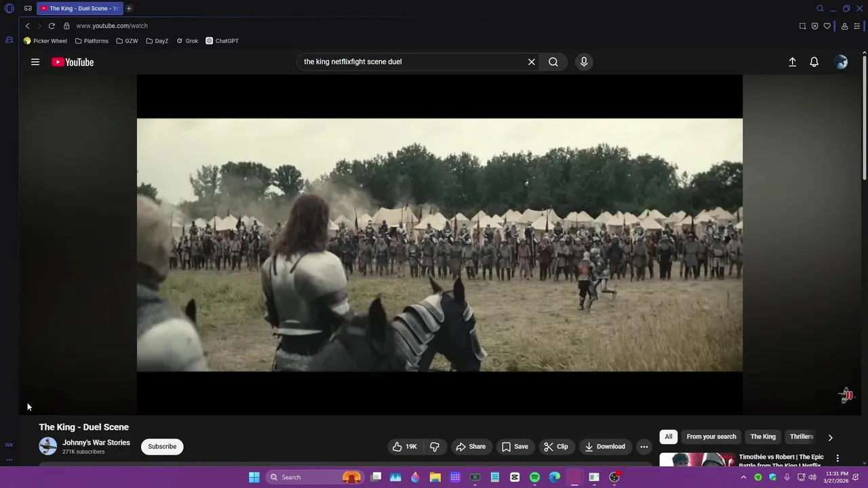The height and width of the screenshot is (488, 868).
Task: Open options for Timothée vs Robert video
Action: point(837,458)
